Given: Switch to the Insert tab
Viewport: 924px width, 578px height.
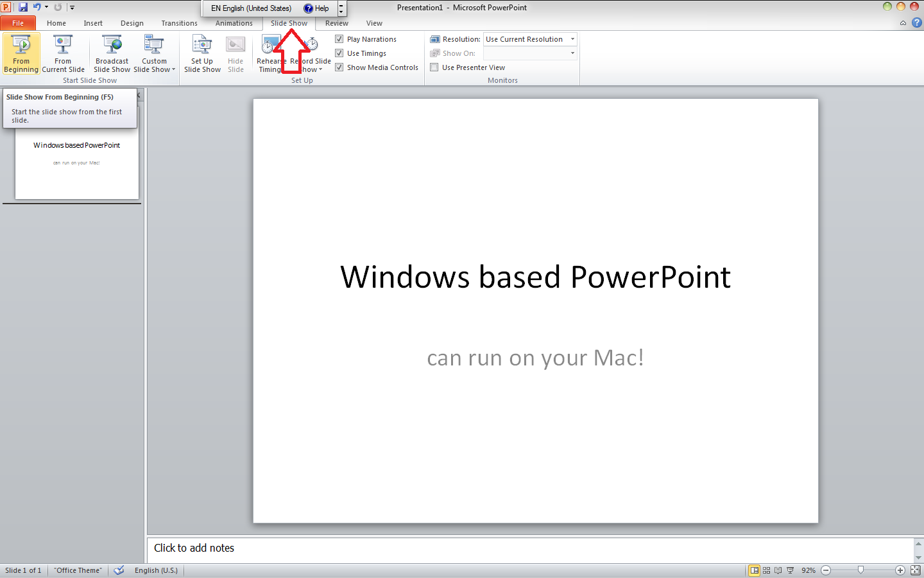Looking at the screenshot, I should [93, 23].
